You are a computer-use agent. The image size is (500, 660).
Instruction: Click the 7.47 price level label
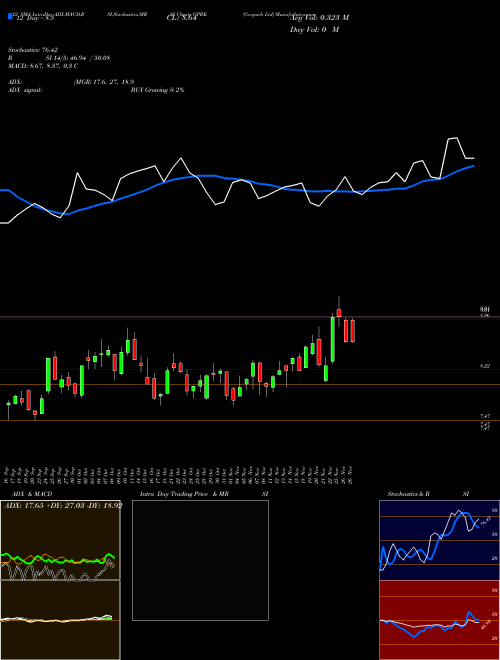coord(485,416)
